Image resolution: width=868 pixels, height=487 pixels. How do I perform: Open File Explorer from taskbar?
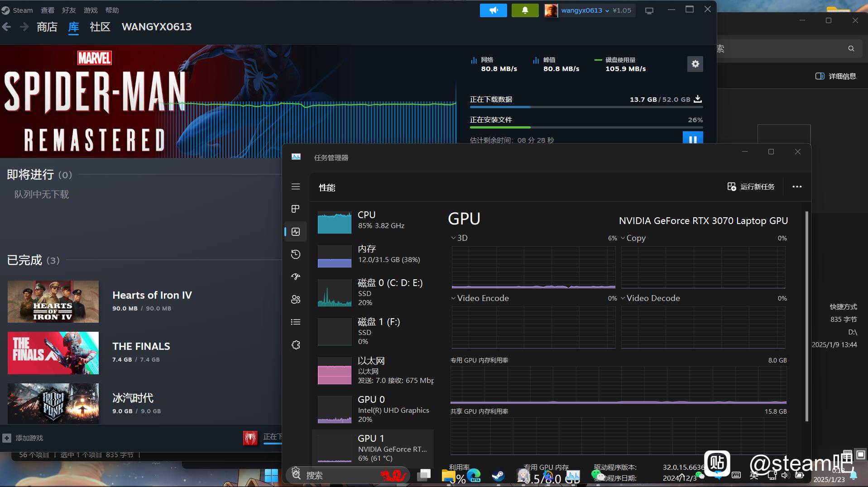pyautogui.click(x=448, y=475)
